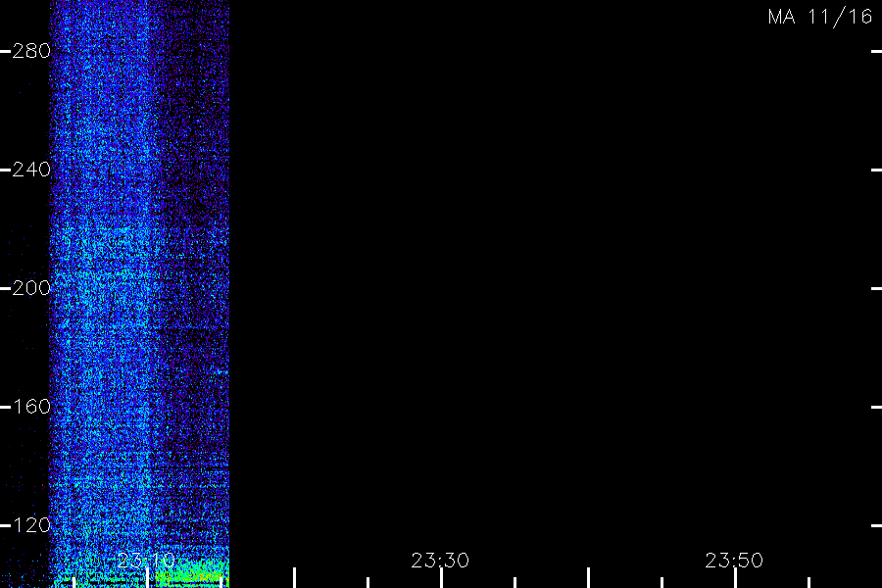
Task: Click the tall tick mark below 23:50
Action: (x=735, y=578)
